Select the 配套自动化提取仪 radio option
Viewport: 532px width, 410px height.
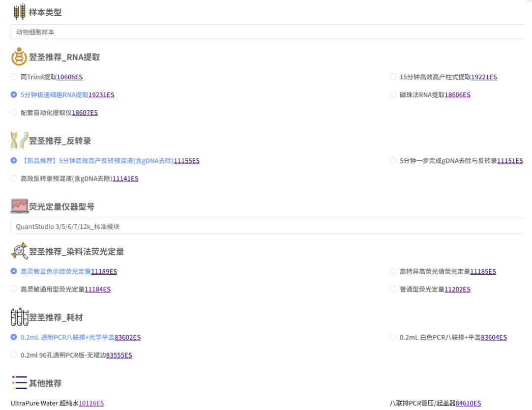14,112
